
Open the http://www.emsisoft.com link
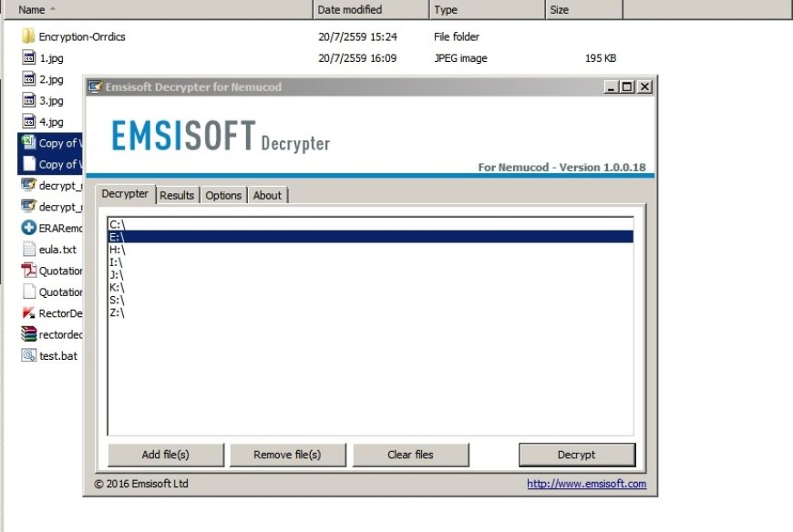pyautogui.click(x=587, y=484)
